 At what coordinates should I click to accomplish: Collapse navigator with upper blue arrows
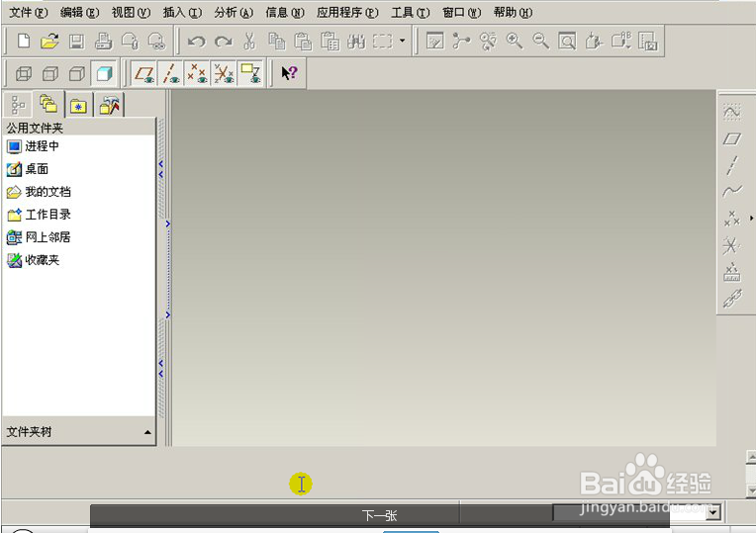pos(161,169)
